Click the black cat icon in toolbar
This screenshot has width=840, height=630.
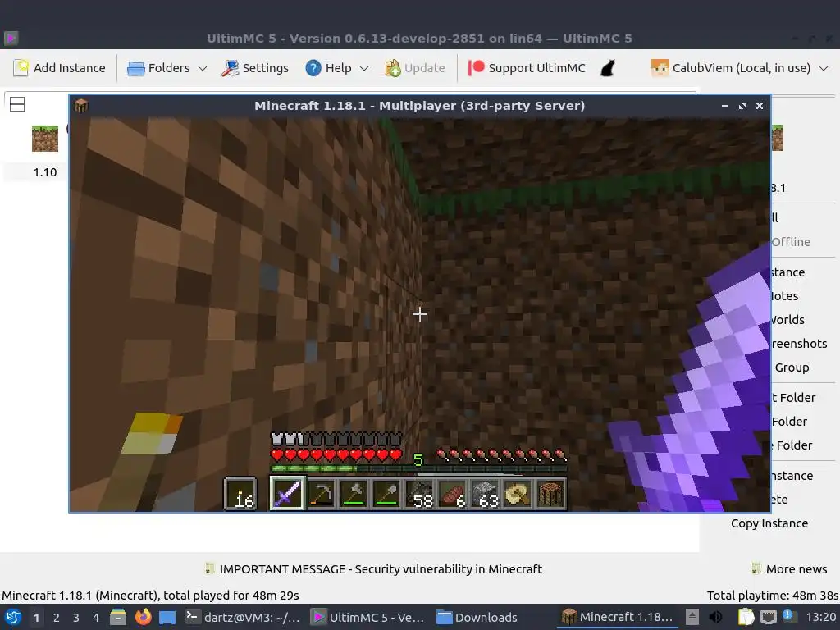point(608,68)
